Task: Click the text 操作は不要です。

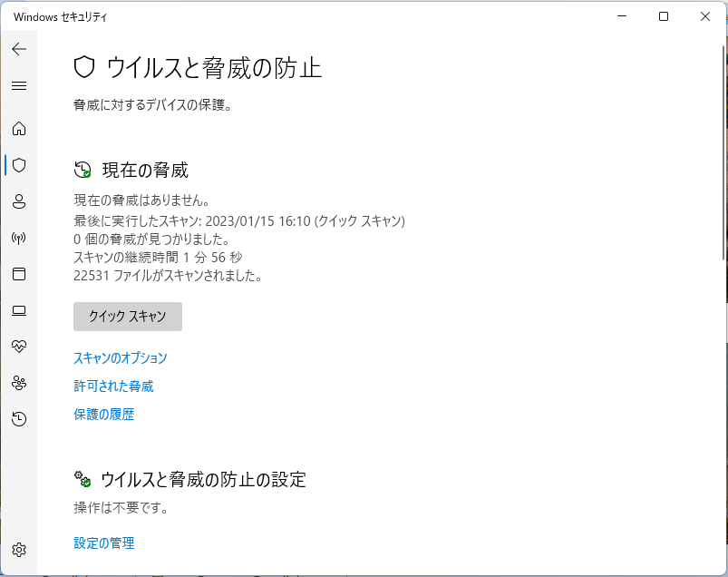Action: coord(121,507)
